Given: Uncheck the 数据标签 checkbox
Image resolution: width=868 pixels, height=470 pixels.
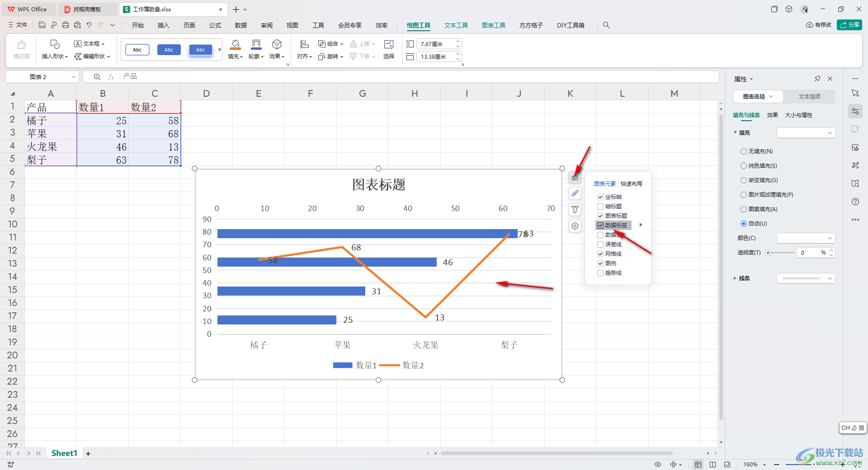Looking at the screenshot, I should [600, 226].
